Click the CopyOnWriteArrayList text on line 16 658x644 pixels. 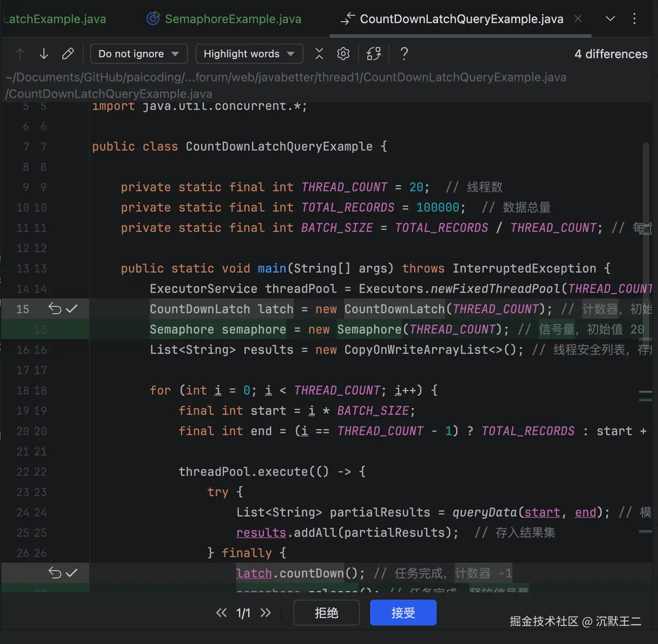(x=423, y=350)
